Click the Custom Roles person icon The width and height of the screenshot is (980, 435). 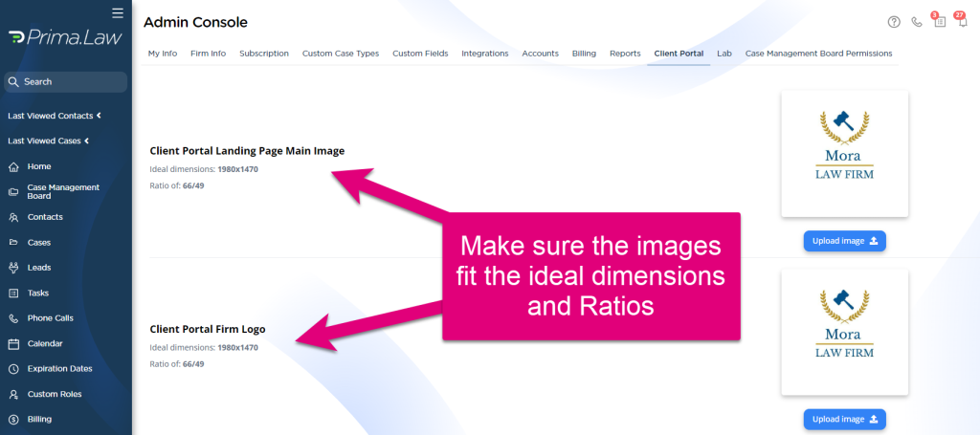coord(13,395)
